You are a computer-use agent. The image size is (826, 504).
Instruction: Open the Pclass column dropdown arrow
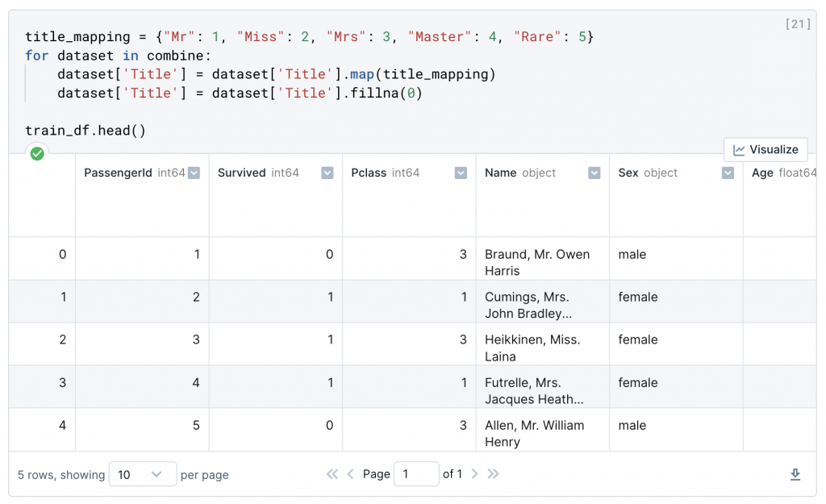[461, 173]
